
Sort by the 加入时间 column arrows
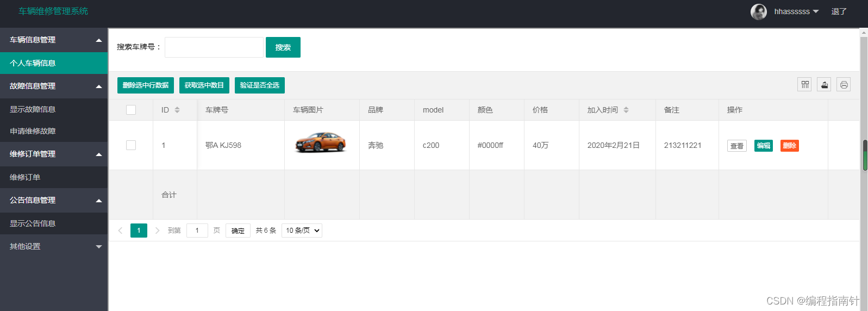[626, 110]
